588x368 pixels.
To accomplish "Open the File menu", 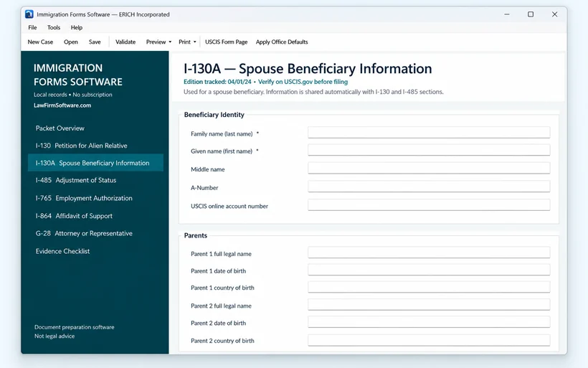I will [x=32, y=27].
